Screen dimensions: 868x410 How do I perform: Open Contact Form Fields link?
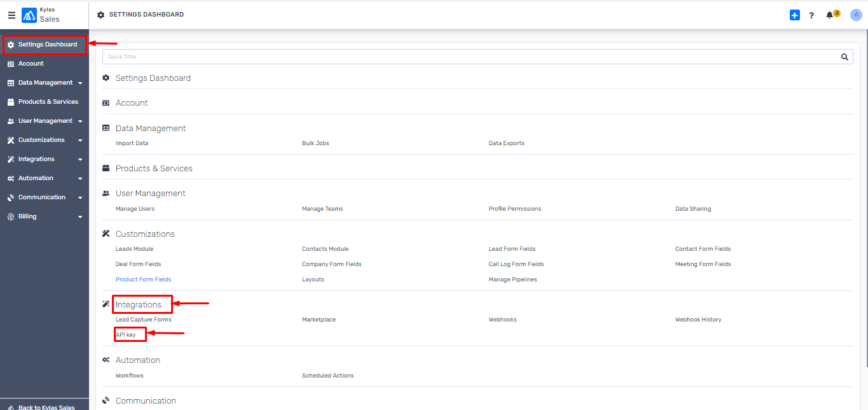point(703,249)
